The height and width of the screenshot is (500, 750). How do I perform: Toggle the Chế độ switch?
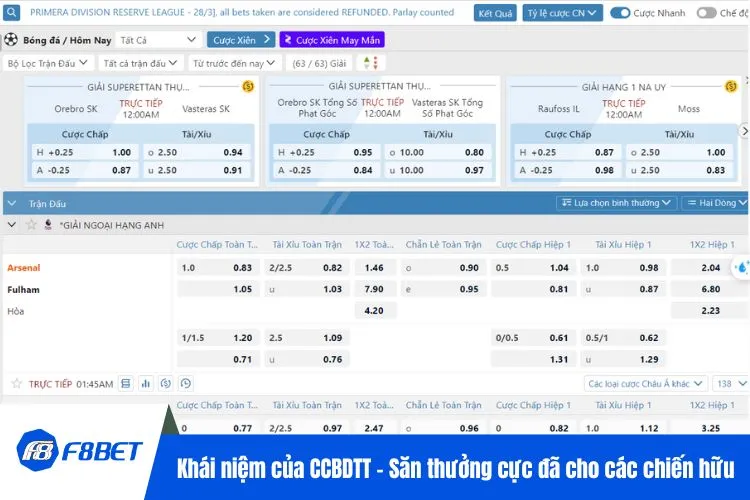click(706, 13)
